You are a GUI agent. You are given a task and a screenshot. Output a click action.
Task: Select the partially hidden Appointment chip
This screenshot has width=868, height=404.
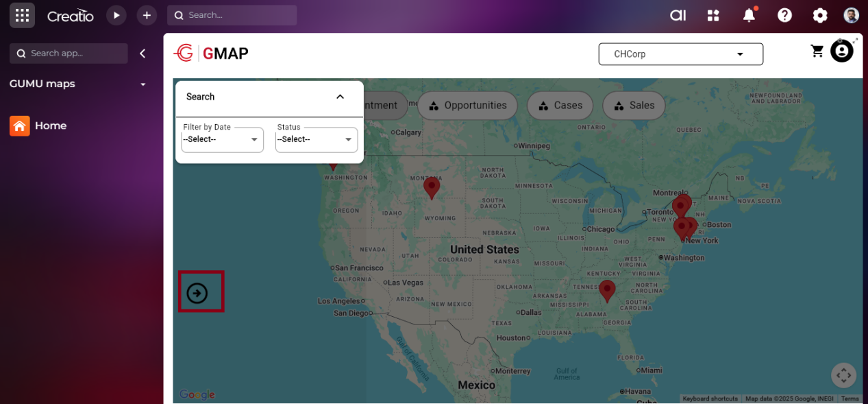pos(385,106)
